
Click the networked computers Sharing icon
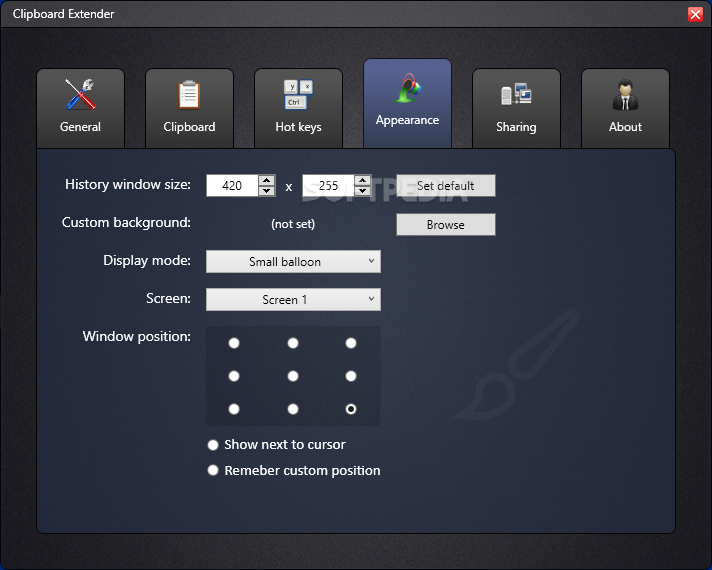pyautogui.click(x=516, y=94)
